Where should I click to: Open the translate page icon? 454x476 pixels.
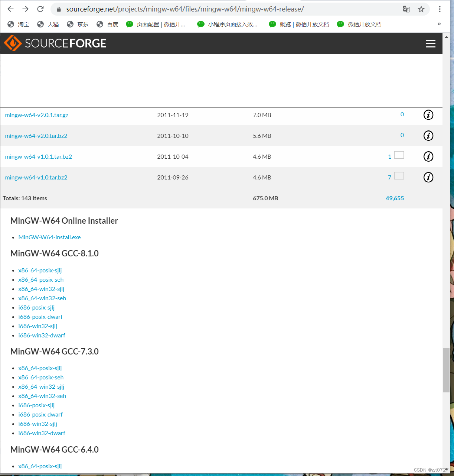[406, 9]
